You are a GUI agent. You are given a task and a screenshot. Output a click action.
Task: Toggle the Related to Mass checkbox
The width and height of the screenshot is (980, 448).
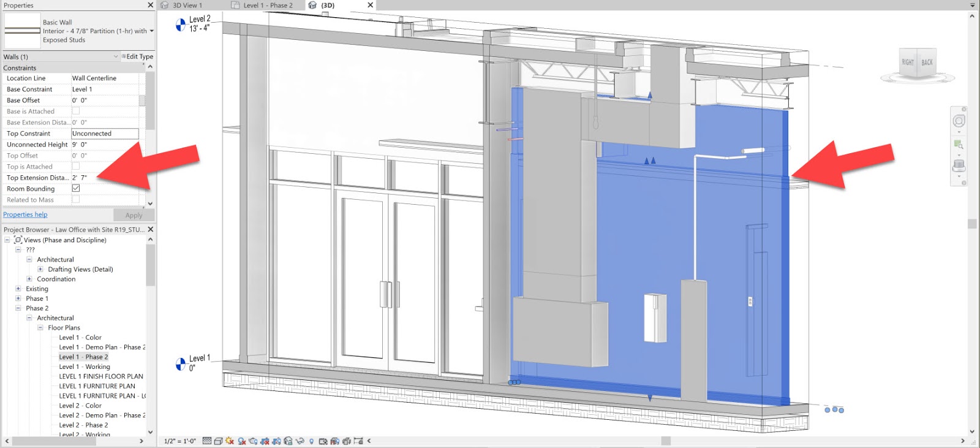76,199
